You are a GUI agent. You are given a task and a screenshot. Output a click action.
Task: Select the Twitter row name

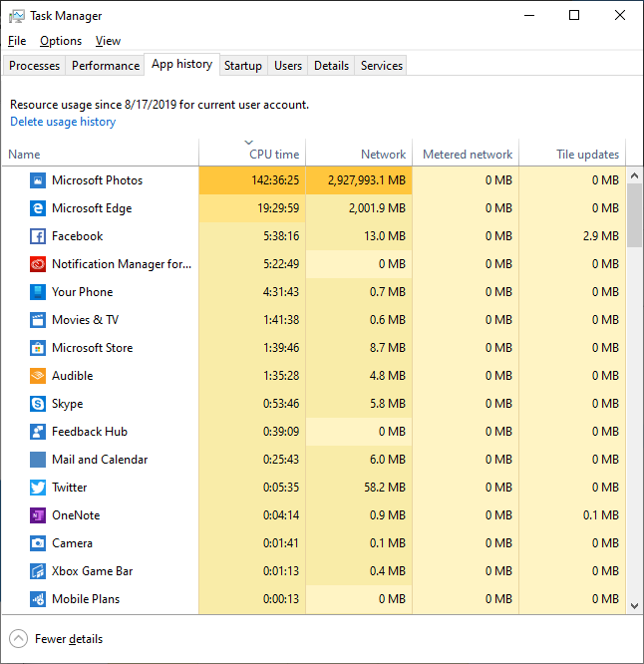[x=70, y=488]
